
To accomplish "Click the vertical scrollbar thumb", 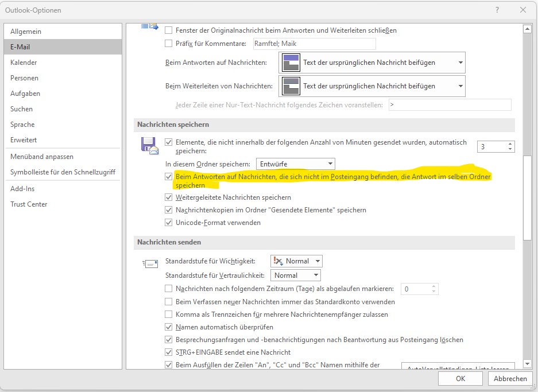I will click(527, 198).
